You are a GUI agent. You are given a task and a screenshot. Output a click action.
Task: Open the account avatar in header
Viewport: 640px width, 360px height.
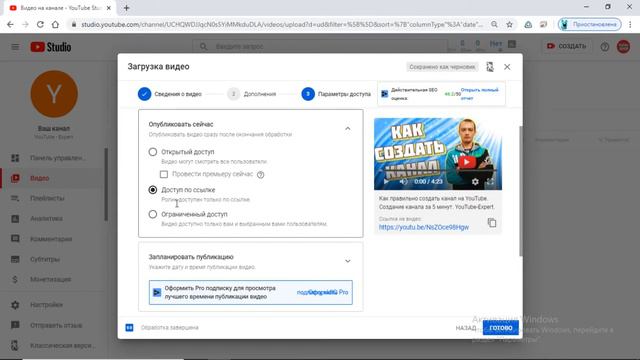(623, 47)
